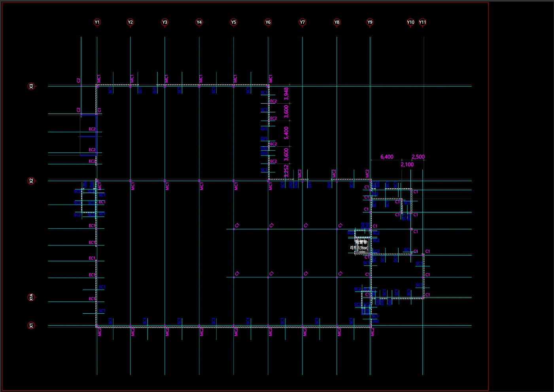
Task: Click the Y9 grid bubble marker
Action: (x=370, y=22)
